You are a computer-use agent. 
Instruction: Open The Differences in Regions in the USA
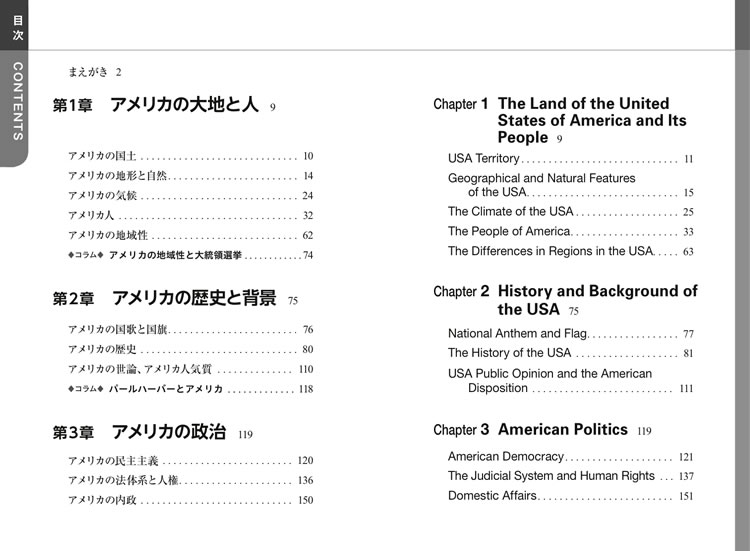coord(571,251)
